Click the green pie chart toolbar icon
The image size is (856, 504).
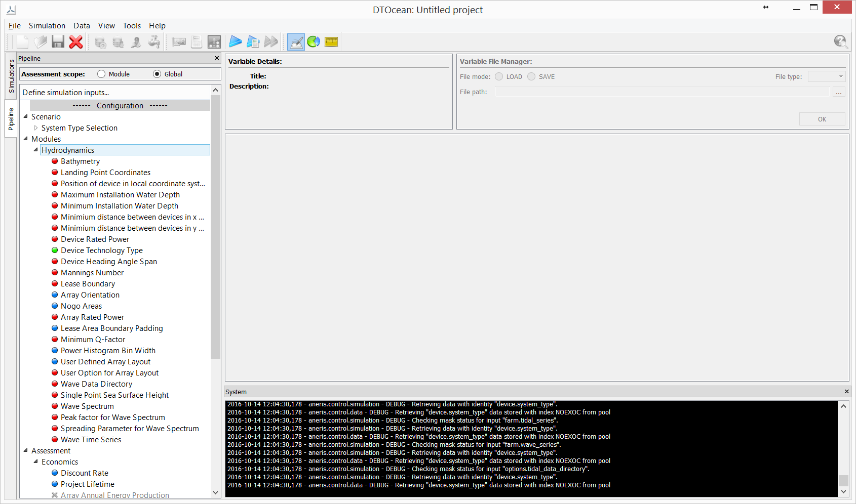tap(314, 42)
